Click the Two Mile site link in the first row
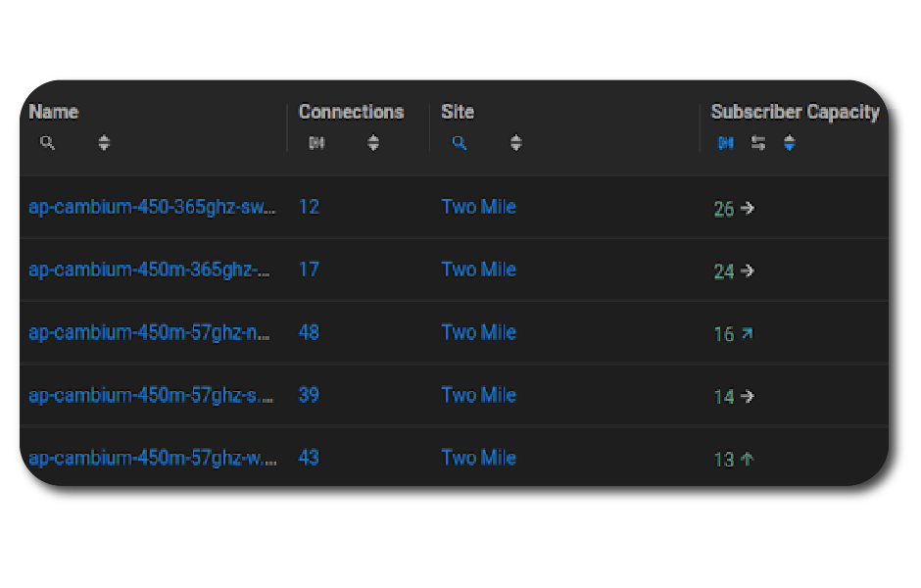This screenshot has height=588, width=921. point(478,207)
